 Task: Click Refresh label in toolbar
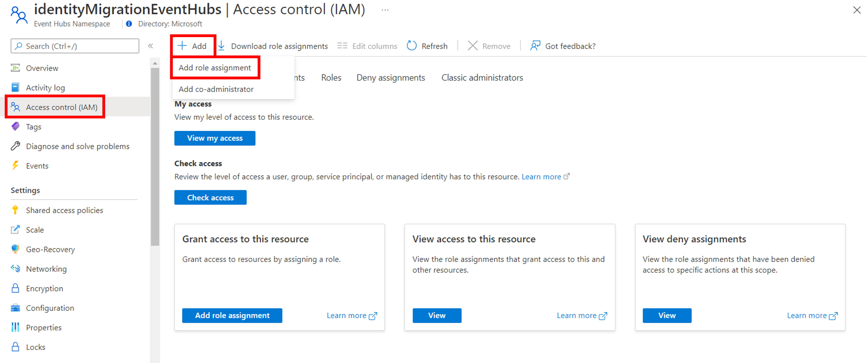435,46
